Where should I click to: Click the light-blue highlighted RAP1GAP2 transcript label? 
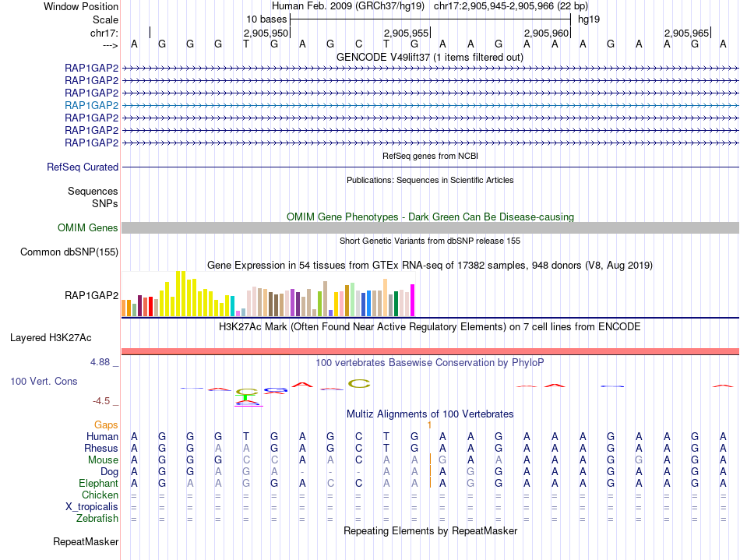point(92,105)
